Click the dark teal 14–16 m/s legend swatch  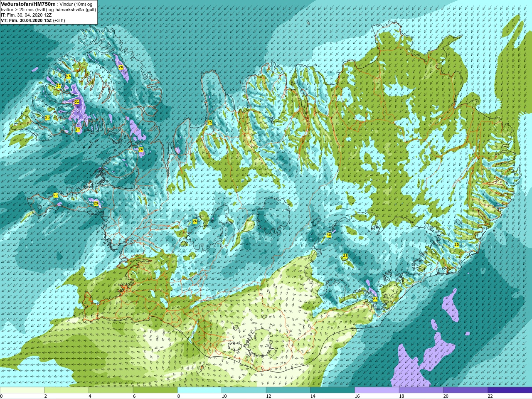click(x=332, y=390)
